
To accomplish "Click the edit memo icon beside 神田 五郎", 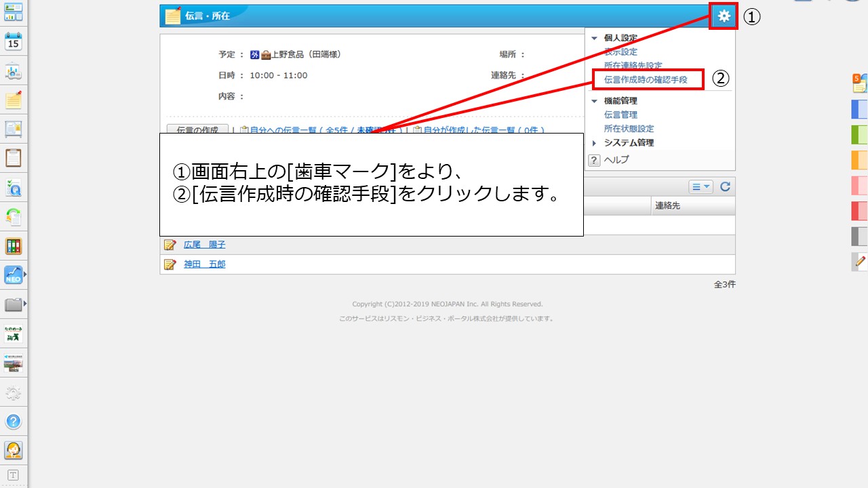I will (x=170, y=264).
